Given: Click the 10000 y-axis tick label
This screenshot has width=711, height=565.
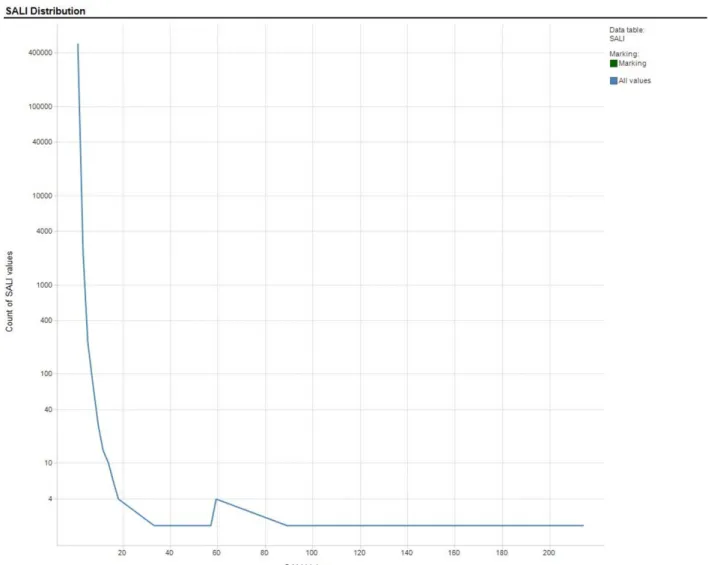Looking at the screenshot, I should click(x=42, y=196).
